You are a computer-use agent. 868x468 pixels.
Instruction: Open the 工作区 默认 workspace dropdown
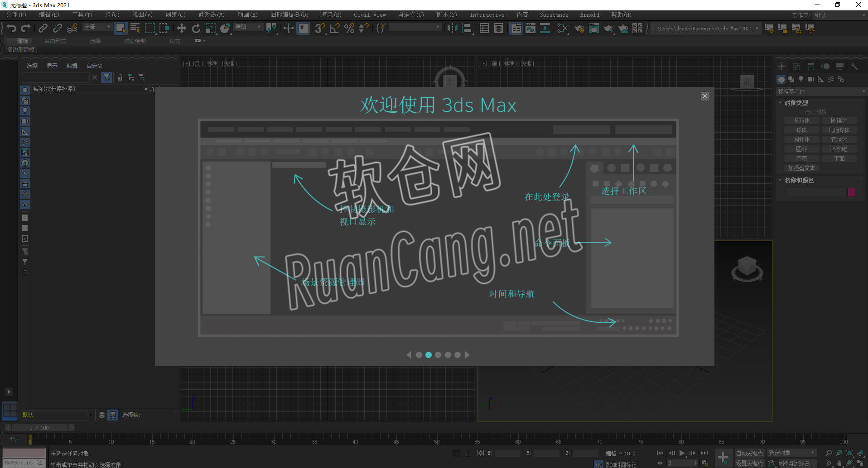[839, 15]
